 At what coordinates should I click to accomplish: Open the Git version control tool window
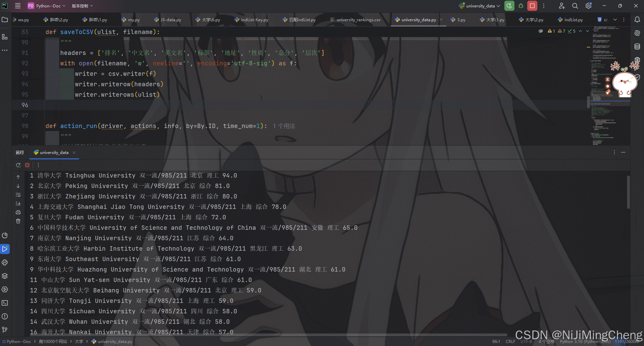click(5, 330)
